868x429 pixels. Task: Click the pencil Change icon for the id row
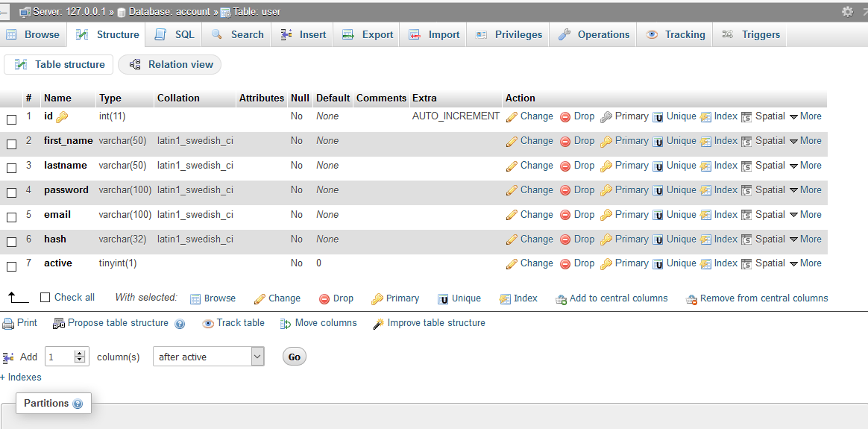click(512, 117)
